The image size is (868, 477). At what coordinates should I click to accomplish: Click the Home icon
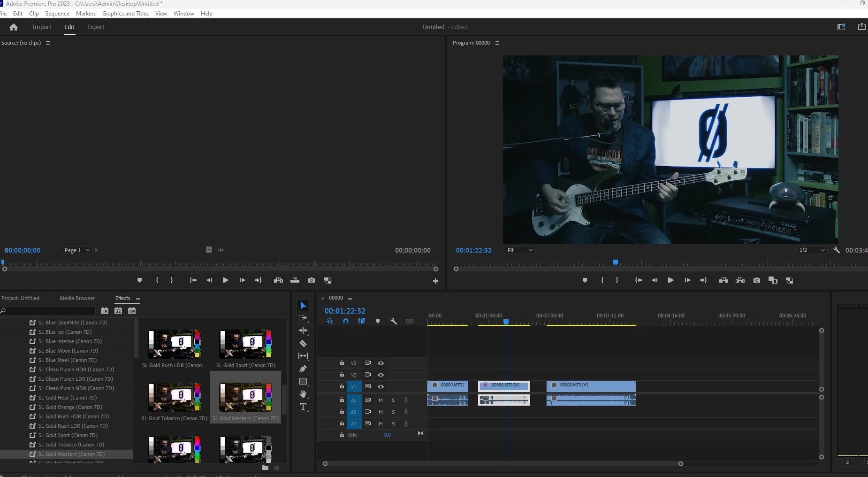click(x=14, y=27)
